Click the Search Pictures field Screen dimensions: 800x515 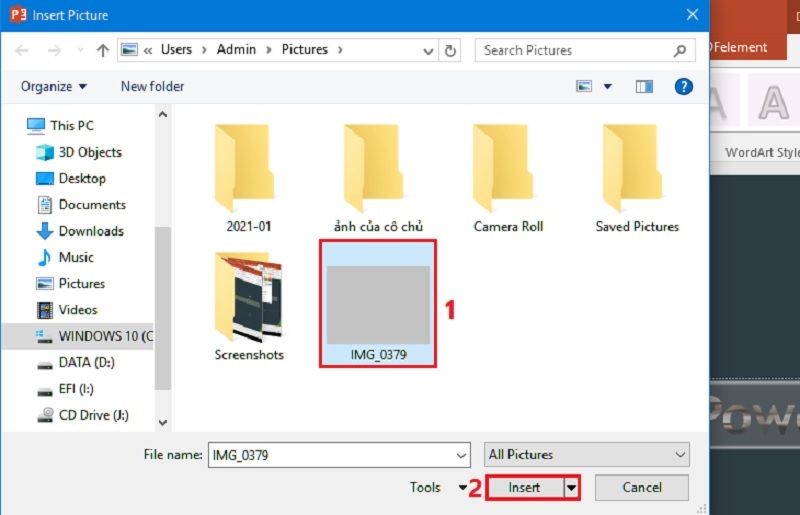pyautogui.click(x=575, y=50)
